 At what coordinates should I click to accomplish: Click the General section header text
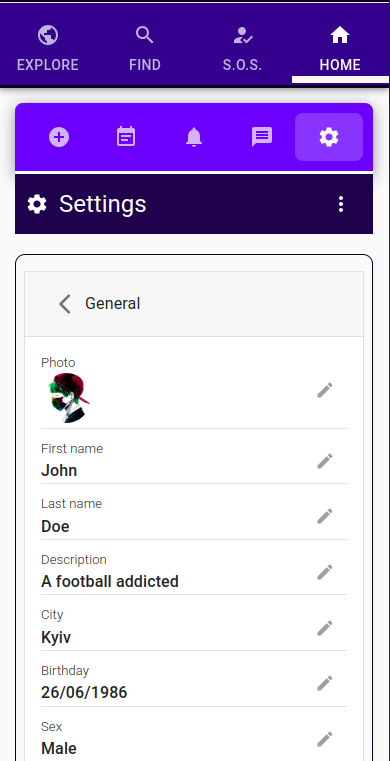point(113,304)
